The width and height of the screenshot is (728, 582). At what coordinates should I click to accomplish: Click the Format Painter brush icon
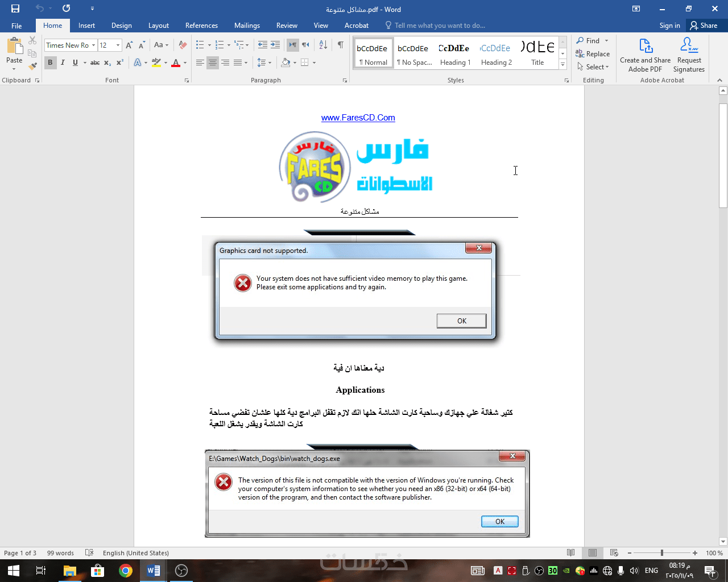click(32, 65)
